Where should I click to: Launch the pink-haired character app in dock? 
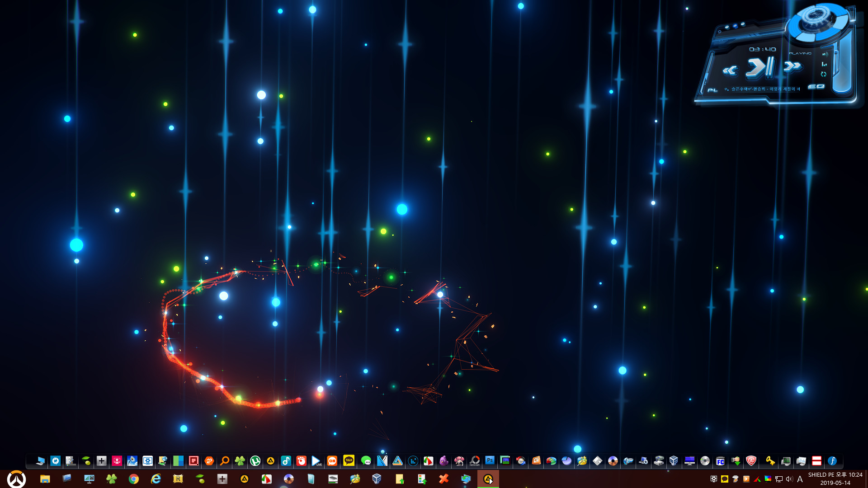(x=459, y=461)
